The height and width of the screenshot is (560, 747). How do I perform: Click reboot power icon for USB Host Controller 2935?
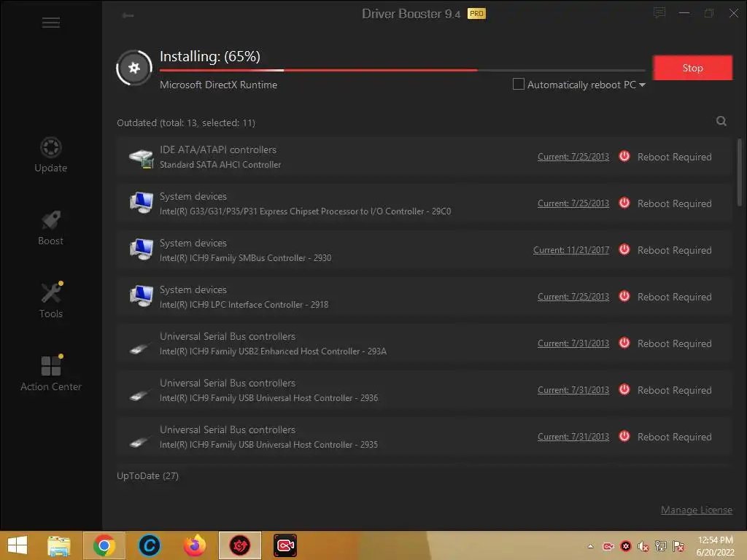coord(624,436)
